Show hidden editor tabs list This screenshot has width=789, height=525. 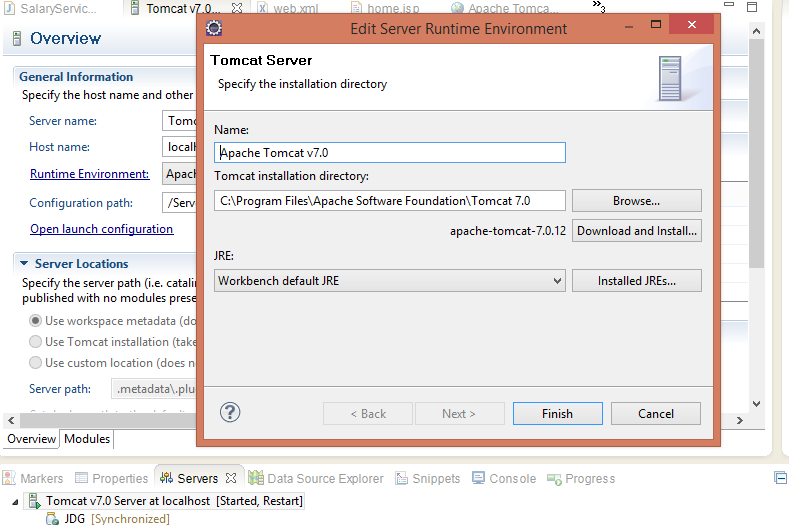[599, 7]
